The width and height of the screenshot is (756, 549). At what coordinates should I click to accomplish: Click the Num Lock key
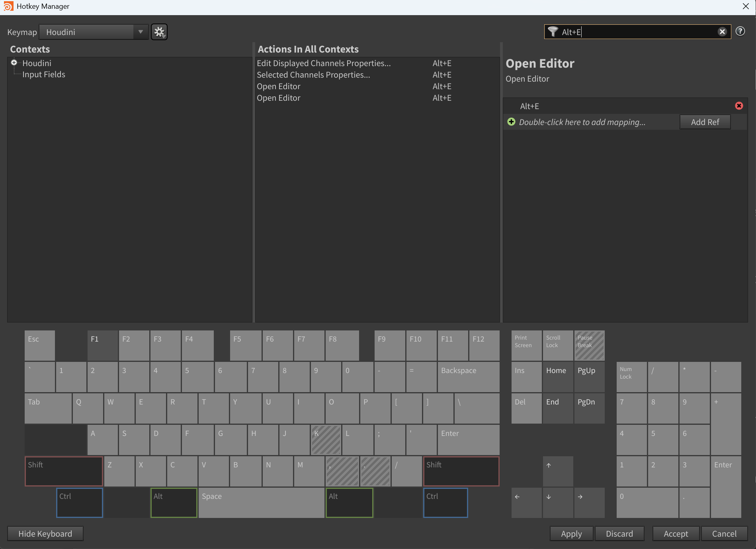632,377
